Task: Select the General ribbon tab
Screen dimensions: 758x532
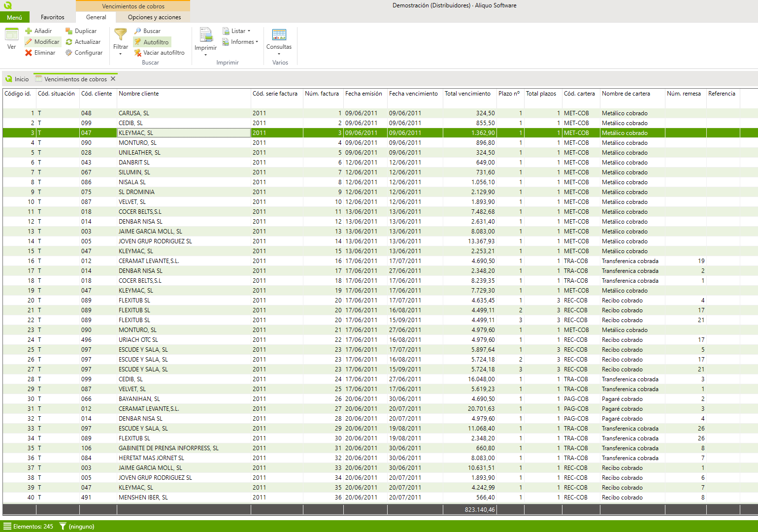Action: [96, 17]
